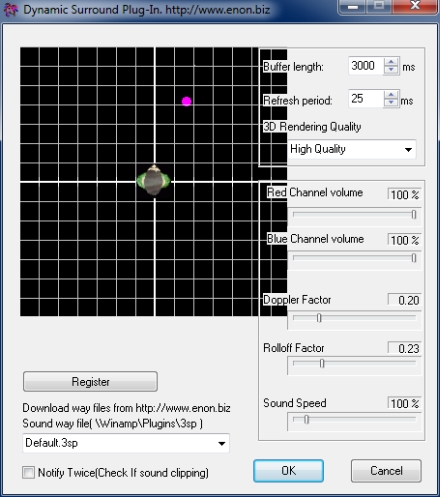440x497 pixels.
Task: Click the Download way files text line
Action: (126, 408)
